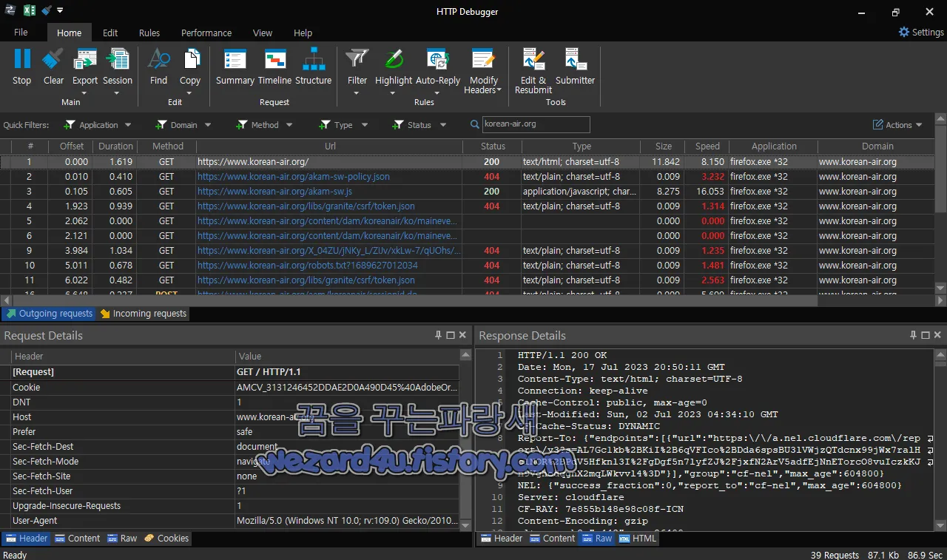Close the Request Details panel
The height and width of the screenshot is (560, 947).
[462, 335]
